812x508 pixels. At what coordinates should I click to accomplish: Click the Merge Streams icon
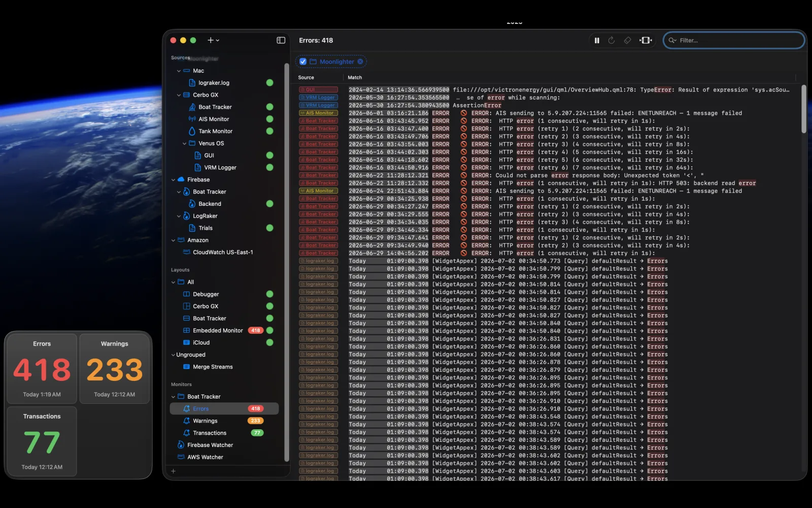point(186,367)
